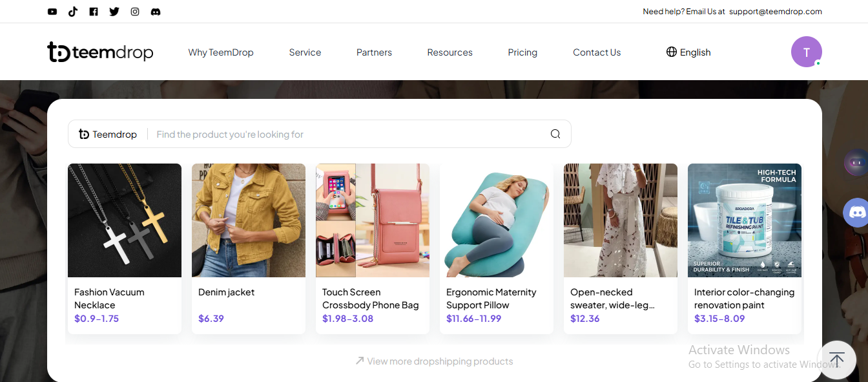
Task: Open the Why TeemDrop menu
Action: (221, 52)
